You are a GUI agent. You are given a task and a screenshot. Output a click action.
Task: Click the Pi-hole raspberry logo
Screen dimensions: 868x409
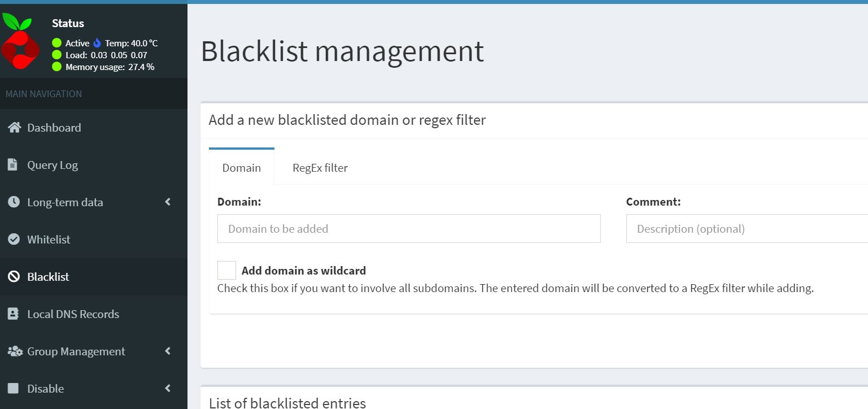[20, 41]
